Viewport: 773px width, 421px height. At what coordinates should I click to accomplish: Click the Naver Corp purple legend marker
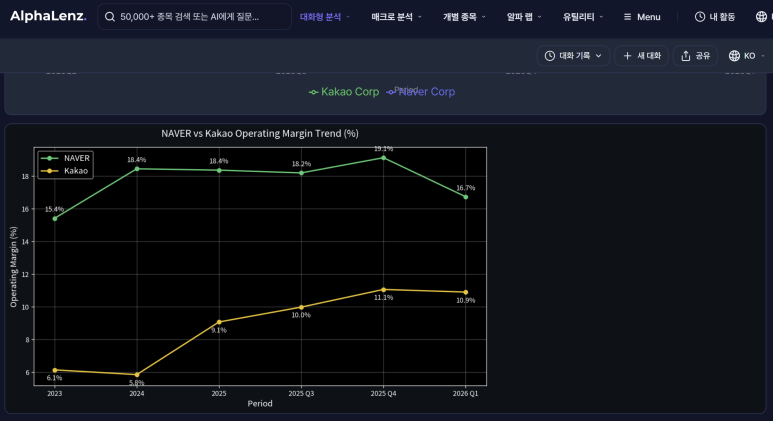pos(391,92)
